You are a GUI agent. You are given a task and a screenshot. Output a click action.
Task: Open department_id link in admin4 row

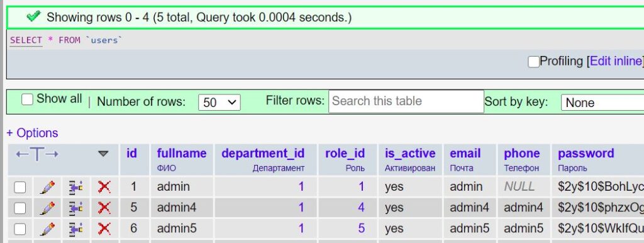[301, 207]
